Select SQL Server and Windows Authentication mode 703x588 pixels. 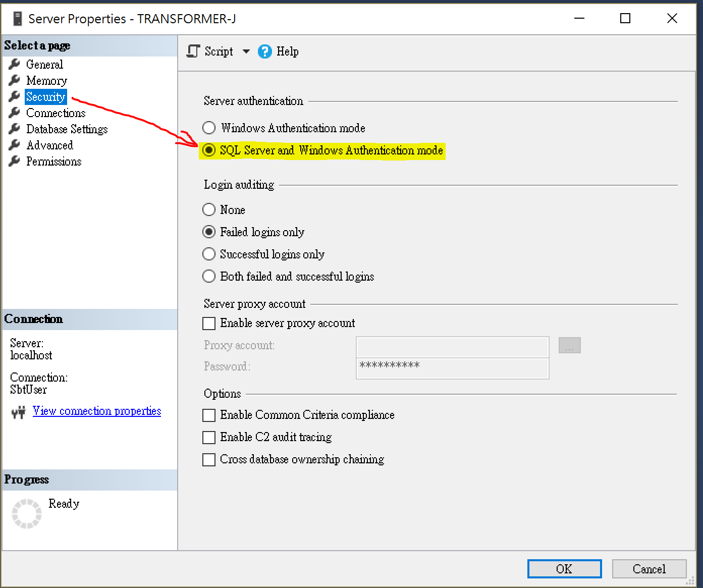(x=209, y=150)
